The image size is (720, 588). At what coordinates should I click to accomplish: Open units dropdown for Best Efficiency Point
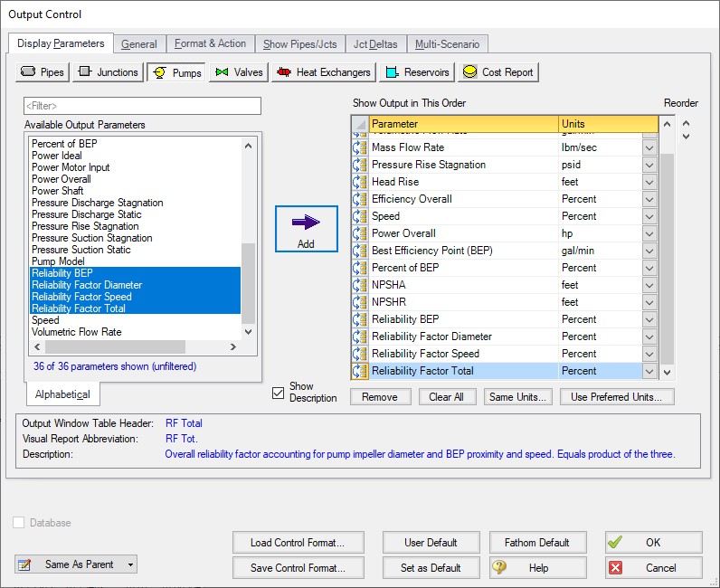649,251
